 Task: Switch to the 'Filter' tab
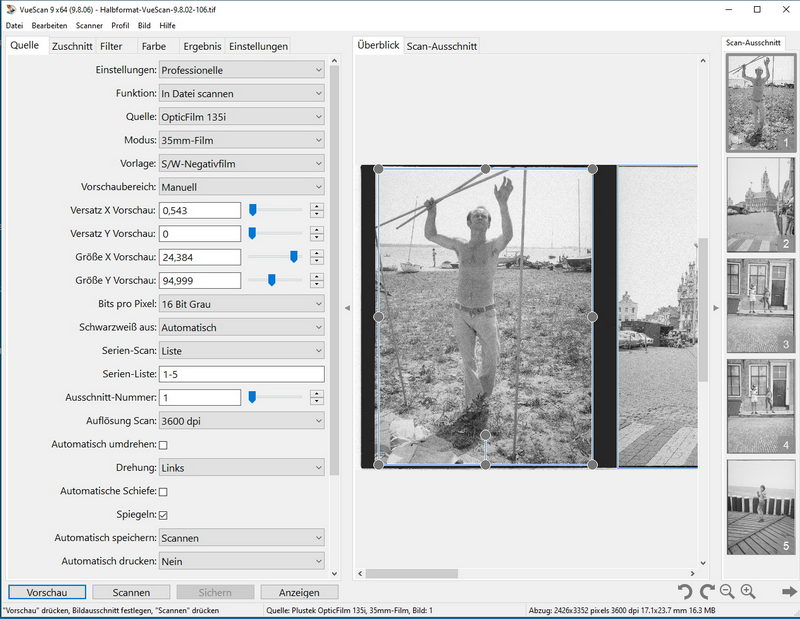coord(111,46)
